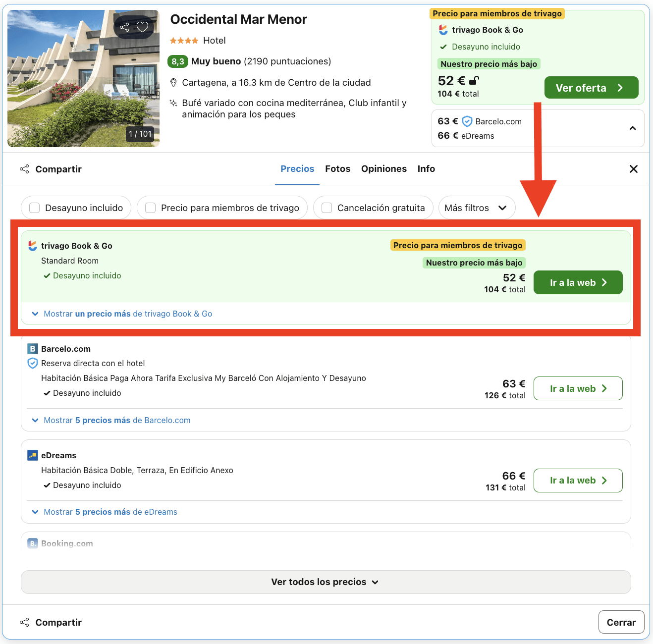Viewport: 653px width, 644px height.
Task: Collapse the Barcelo.com and eDreams price summary
Action: tap(633, 128)
